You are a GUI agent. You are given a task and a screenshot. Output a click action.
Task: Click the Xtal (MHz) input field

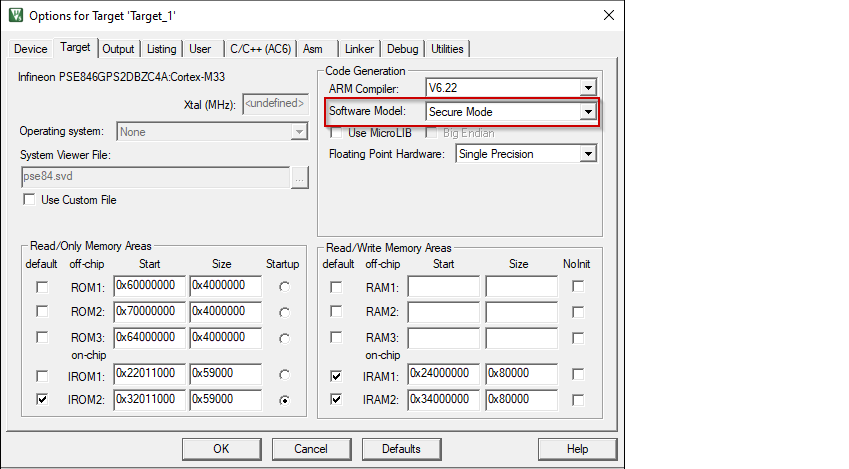pyautogui.click(x=274, y=103)
